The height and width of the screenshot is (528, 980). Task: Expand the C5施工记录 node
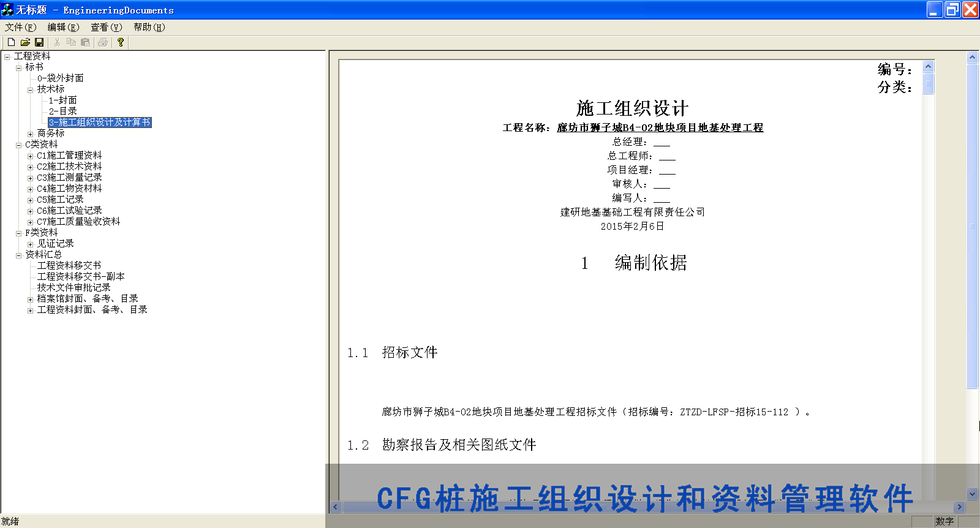(x=30, y=200)
